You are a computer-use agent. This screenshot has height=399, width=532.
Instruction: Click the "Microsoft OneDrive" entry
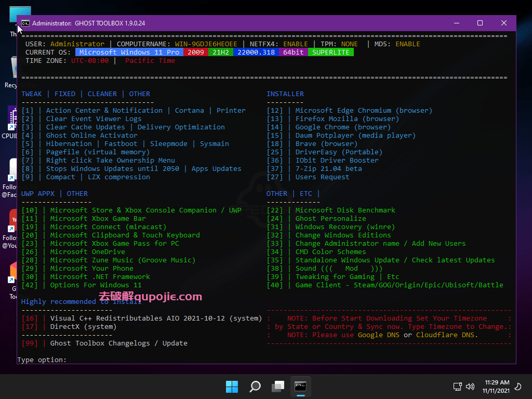point(87,252)
